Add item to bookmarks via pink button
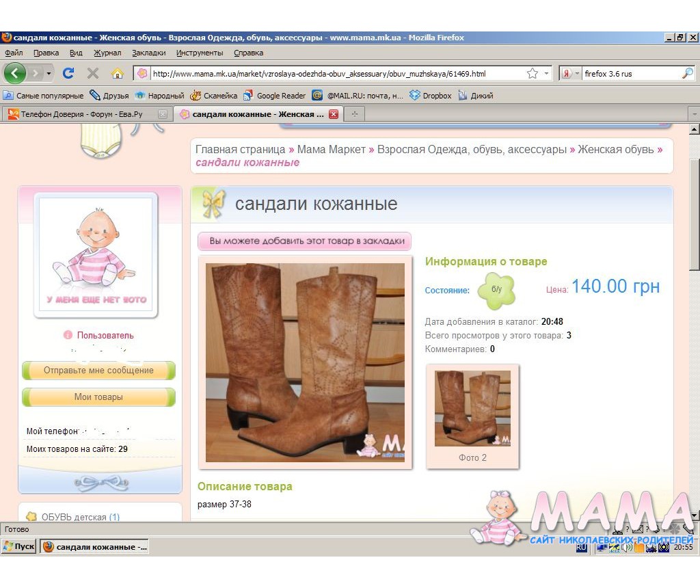The width and height of the screenshot is (700, 588). (305, 241)
